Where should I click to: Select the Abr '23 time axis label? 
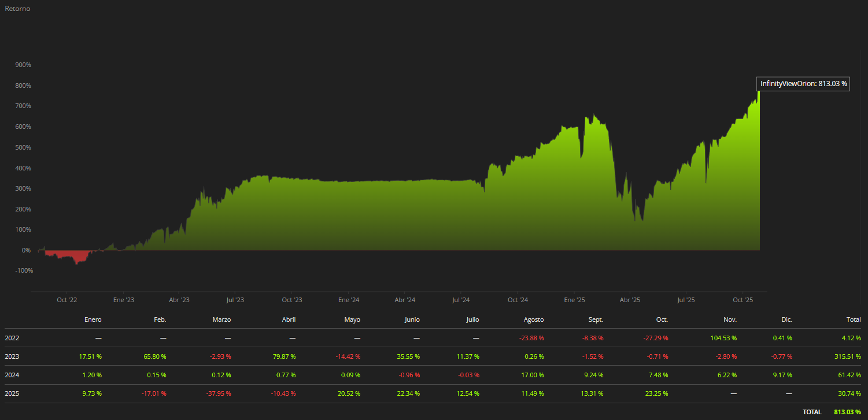click(179, 300)
